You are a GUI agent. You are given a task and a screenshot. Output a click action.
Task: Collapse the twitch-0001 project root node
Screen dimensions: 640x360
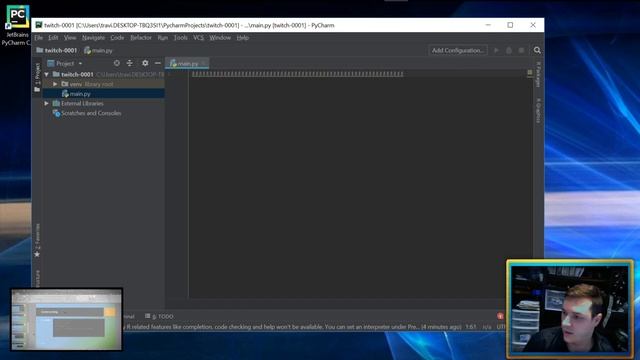(x=47, y=74)
